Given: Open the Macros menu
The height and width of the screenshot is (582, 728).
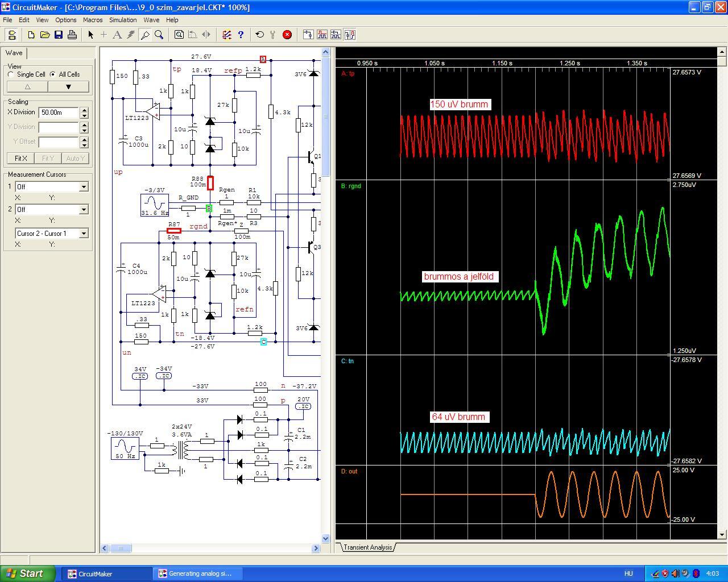Looking at the screenshot, I should click(93, 20).
